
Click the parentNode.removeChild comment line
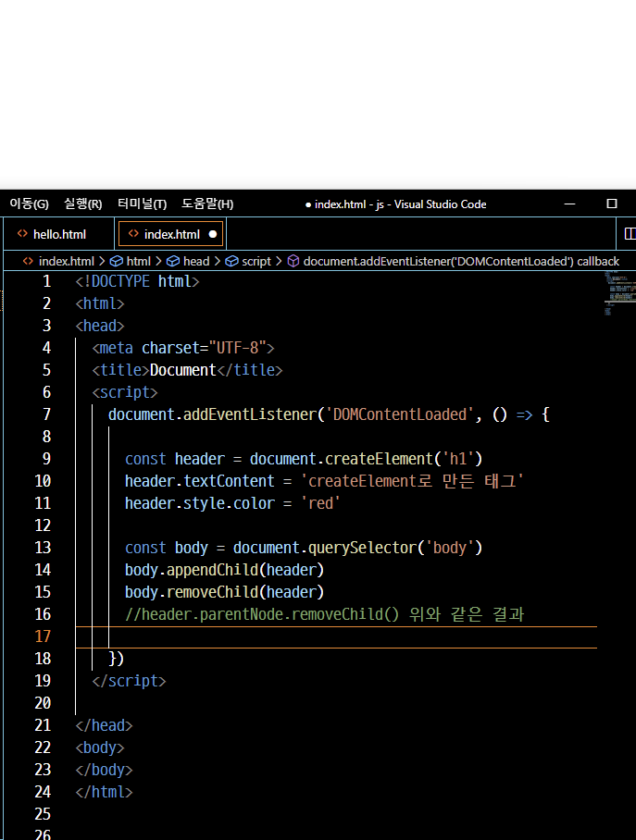pos(324,614)
